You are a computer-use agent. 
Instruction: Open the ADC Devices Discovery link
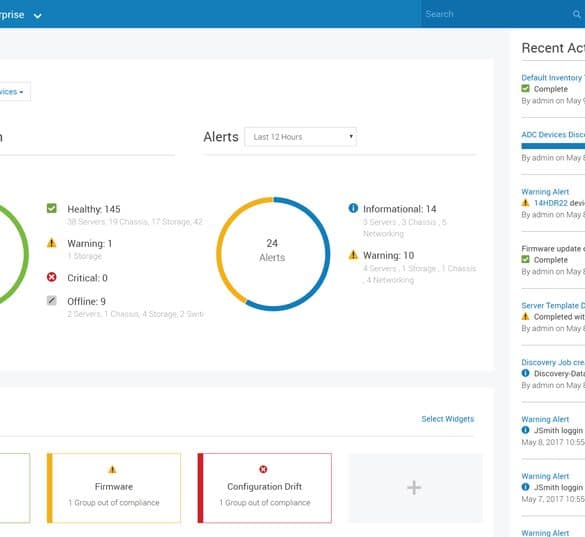[x=553, y=134]
